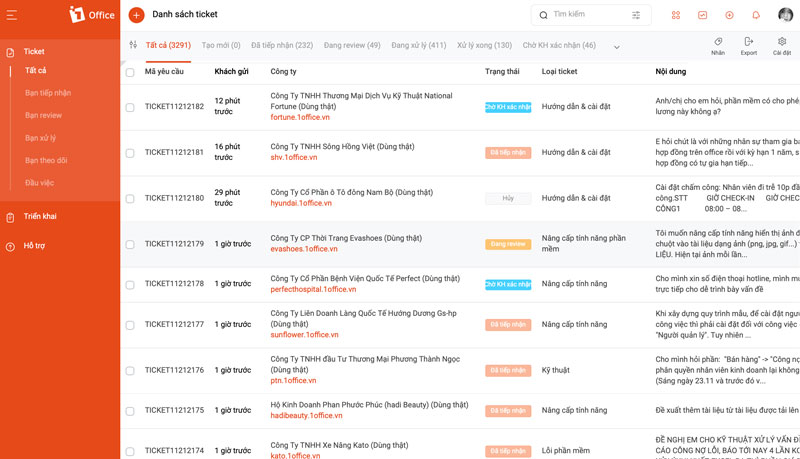Toggle the select-all checkbox in table header
The height and width of the screenshot is (459, 800).
coord(130,72)
